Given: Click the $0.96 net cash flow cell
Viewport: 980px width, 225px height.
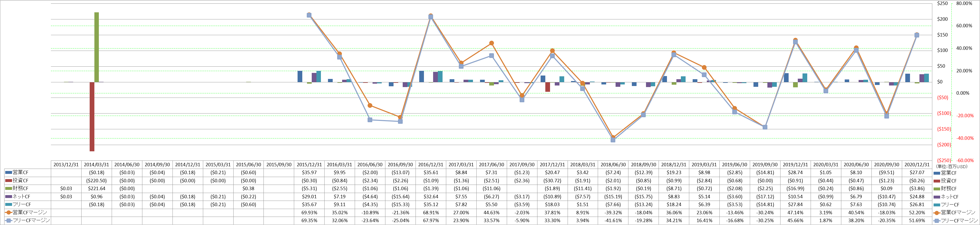Looking at the screenshot, I should tap(97, 196).
